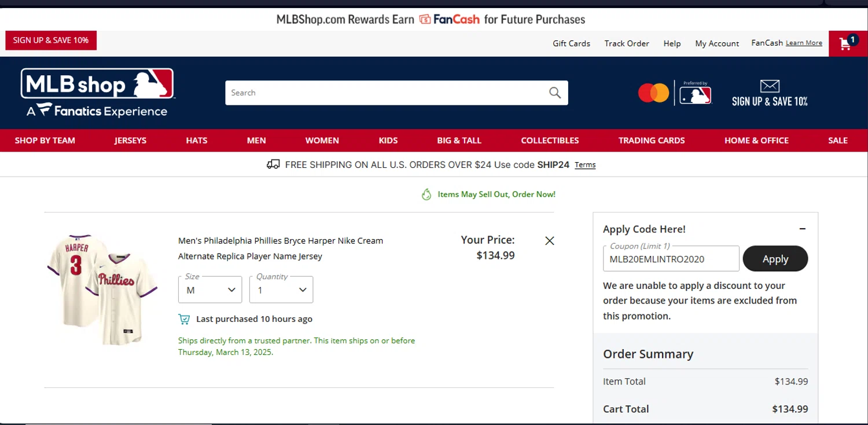Image resolution: width=868 pixels, height=425 pixels.
Task: Click the unable to apply discount message
Action: click(700, 301)
